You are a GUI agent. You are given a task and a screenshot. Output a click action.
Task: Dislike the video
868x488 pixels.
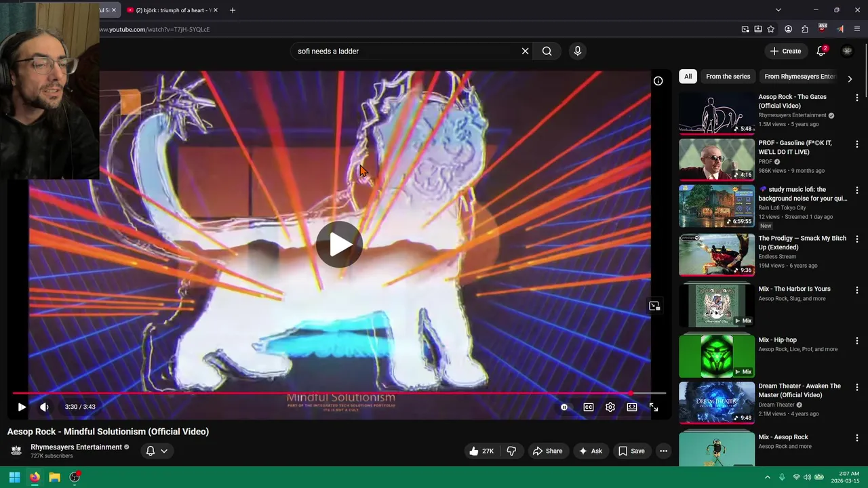tap(512, 451)
